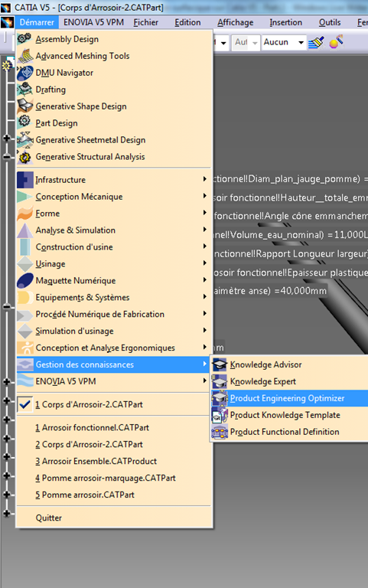Open the Fichier menu

[x=146, y=22]
